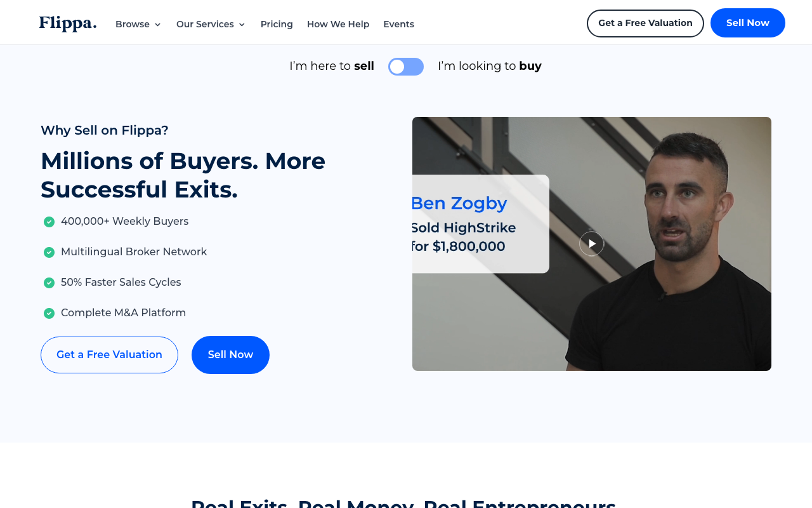Click header Get a Free Valuation button
The width and height of the screenshot is (812, 508).
pos(645,23)
